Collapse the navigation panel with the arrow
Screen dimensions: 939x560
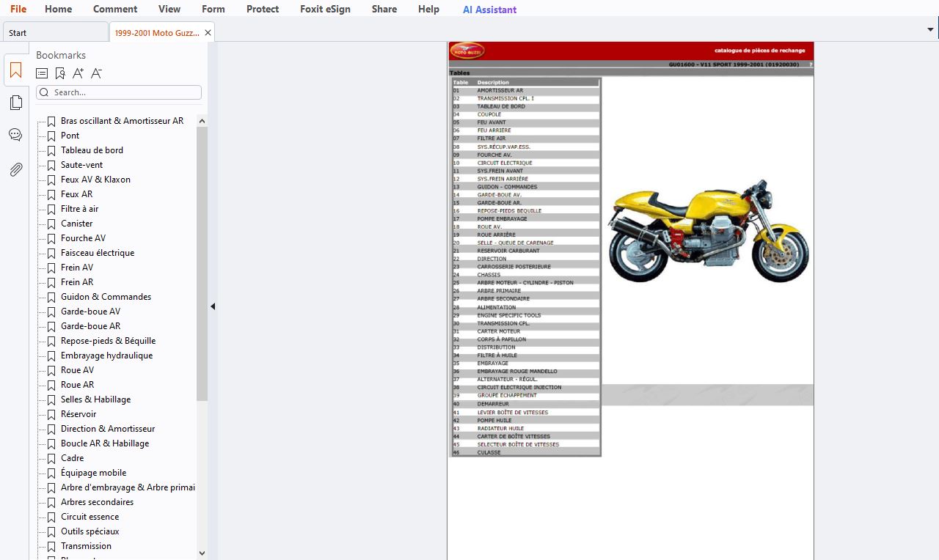coord(213,306)
